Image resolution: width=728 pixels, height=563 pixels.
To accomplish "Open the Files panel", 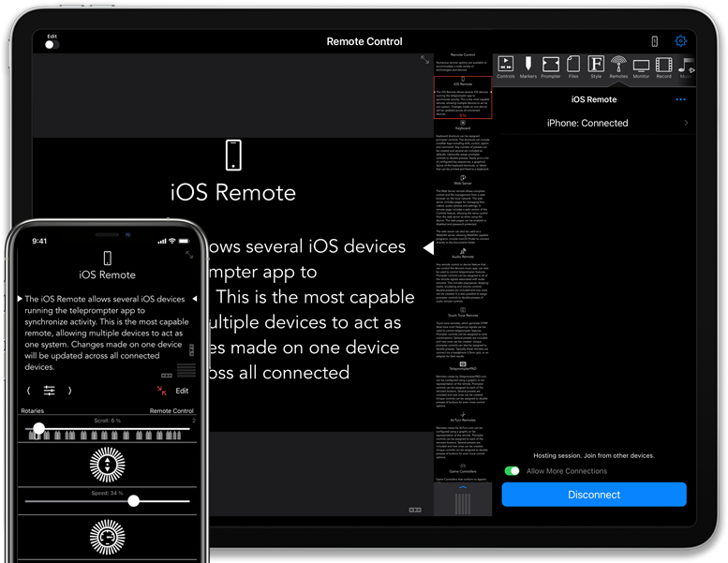I will click(573, 67).
